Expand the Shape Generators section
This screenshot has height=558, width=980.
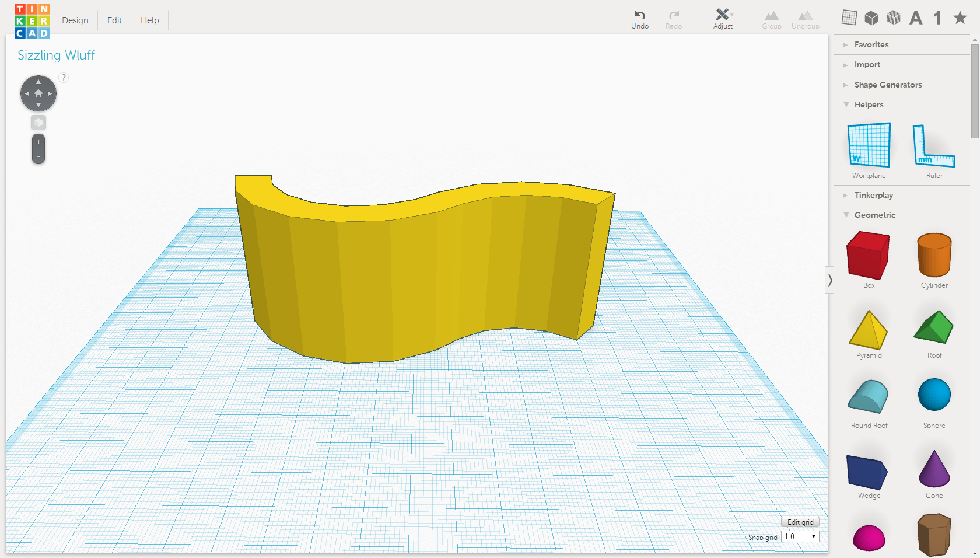[x=887, y=85]
